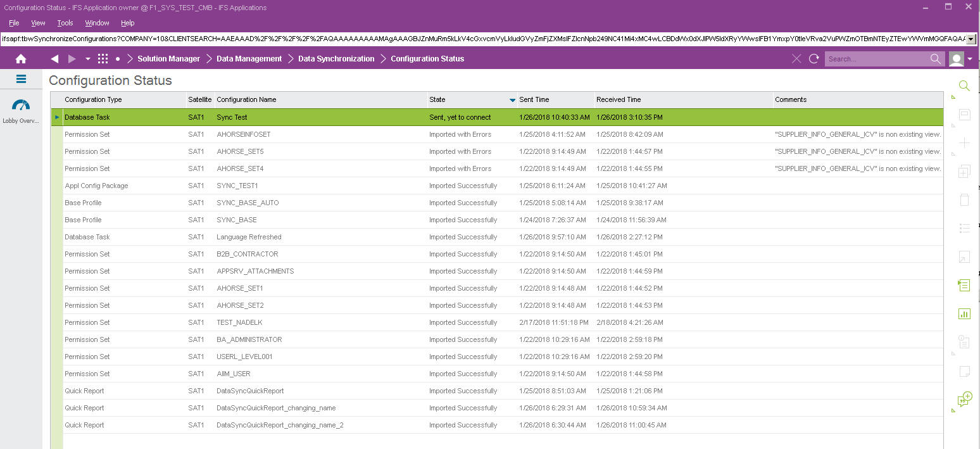Open the address bar dropdown arrow

tap(971, 39)
